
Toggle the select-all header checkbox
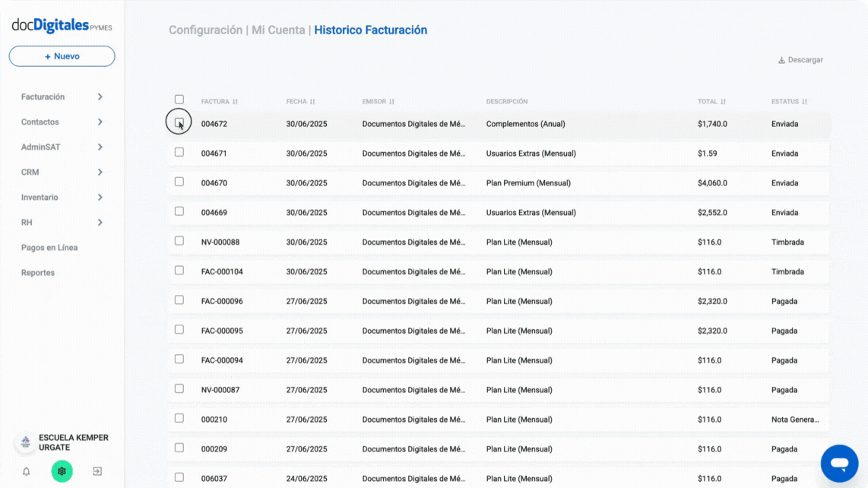click(x=179, y=99)
